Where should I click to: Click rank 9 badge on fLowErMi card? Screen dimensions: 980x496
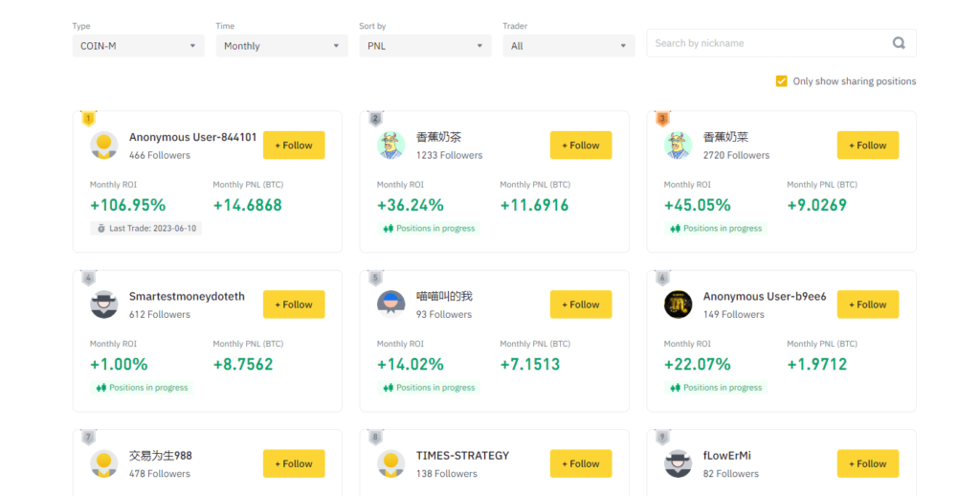click(662, 438)
